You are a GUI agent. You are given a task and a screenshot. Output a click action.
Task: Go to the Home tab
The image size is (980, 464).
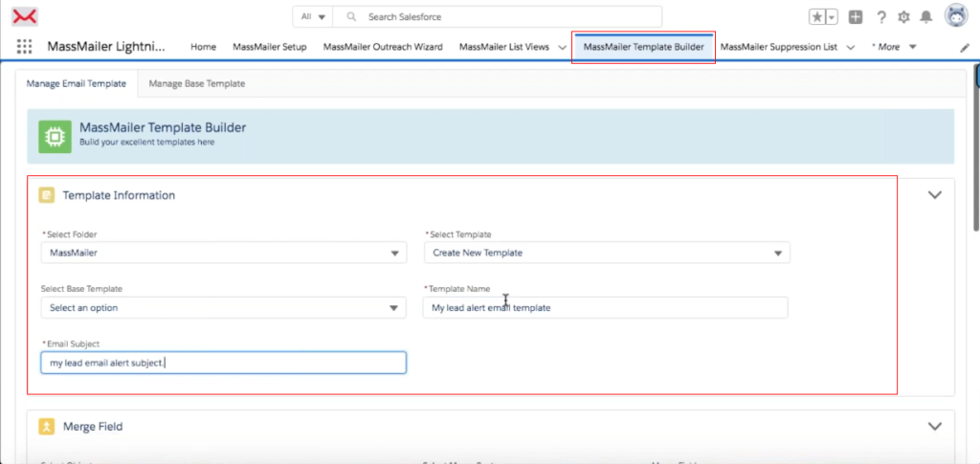point(203,47)
